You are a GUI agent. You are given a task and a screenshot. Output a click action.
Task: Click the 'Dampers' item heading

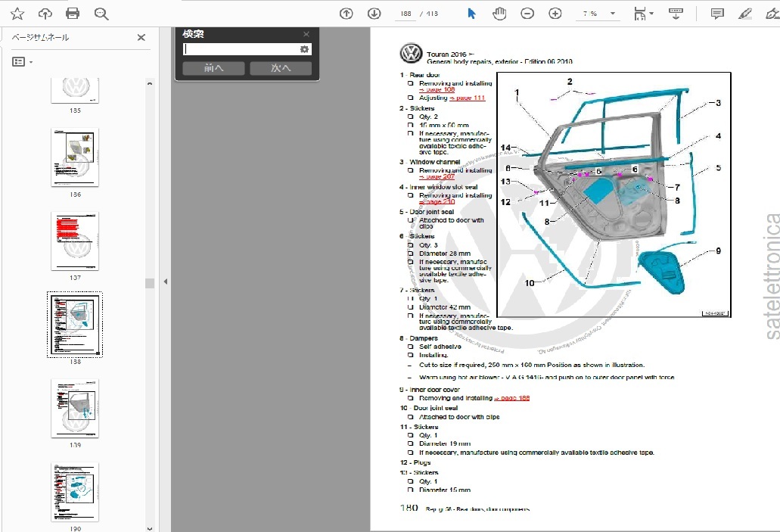pyautogui.click(x=424, y=338)
